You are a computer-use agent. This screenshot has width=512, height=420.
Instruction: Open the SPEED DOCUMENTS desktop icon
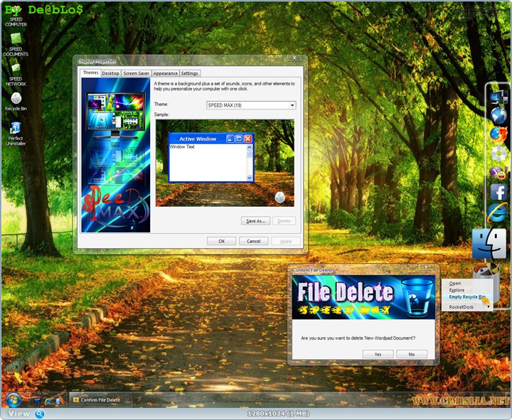point(16,44)
